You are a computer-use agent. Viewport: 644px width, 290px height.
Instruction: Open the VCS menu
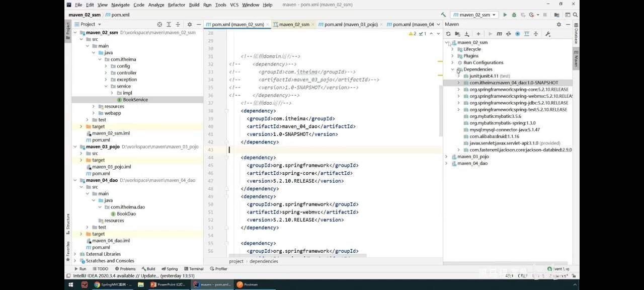point(234,5)
